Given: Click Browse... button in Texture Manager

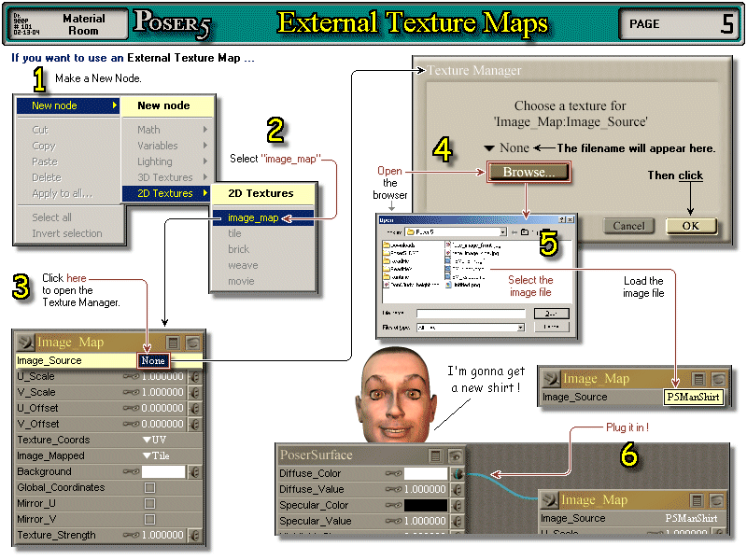Looking at the screenshot, I should coord(529,172).
